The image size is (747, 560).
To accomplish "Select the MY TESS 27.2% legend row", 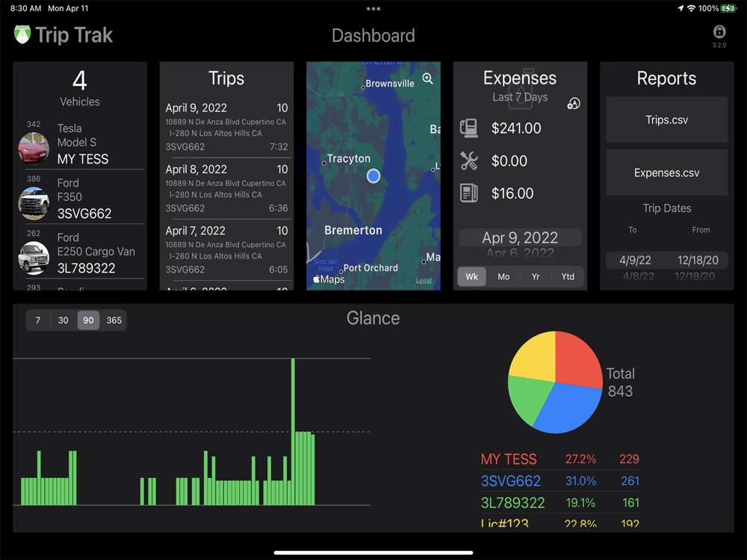I will click(x=560, y=459).
